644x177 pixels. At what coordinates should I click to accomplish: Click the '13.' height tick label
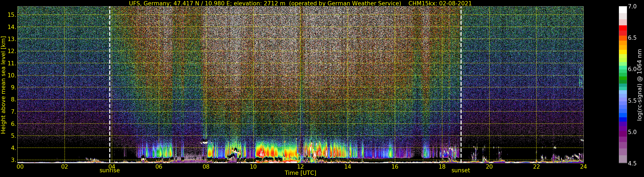12,39
